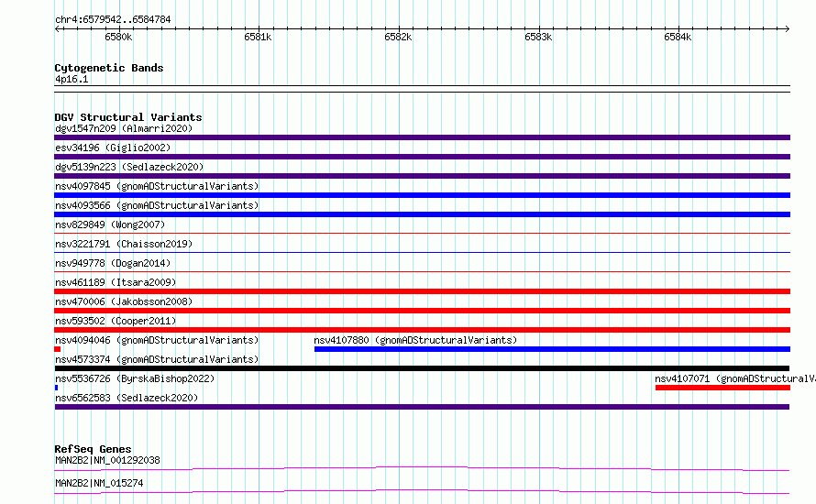This screenshot has width=816, height=504.
Task: Click the 6580k ruler tick label
Action: (x=118, y=37)
